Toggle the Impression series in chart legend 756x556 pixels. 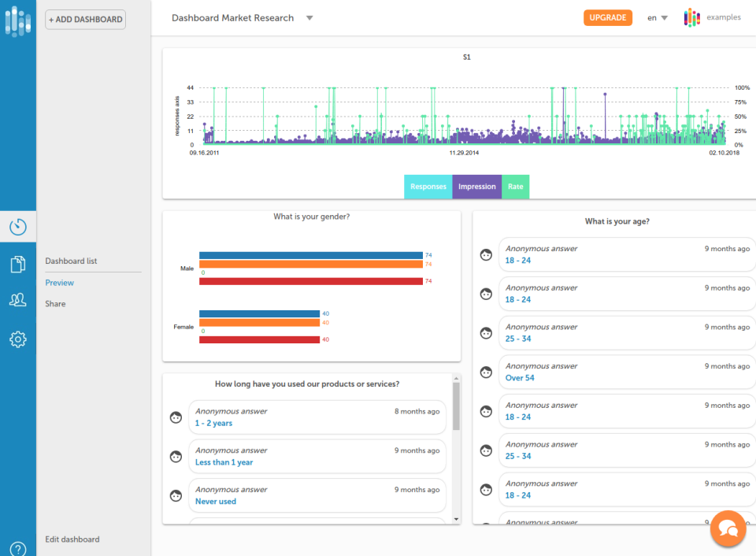click(x=477, y=187)
